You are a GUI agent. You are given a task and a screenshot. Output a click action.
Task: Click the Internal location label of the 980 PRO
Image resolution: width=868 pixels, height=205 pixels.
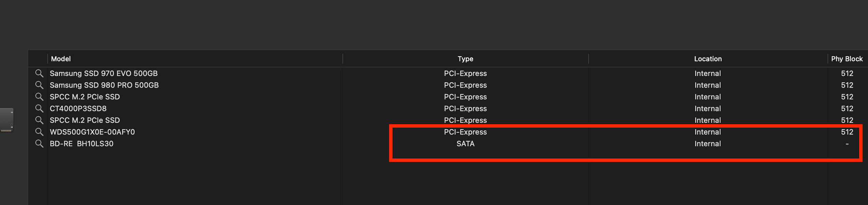pos(707,85)
